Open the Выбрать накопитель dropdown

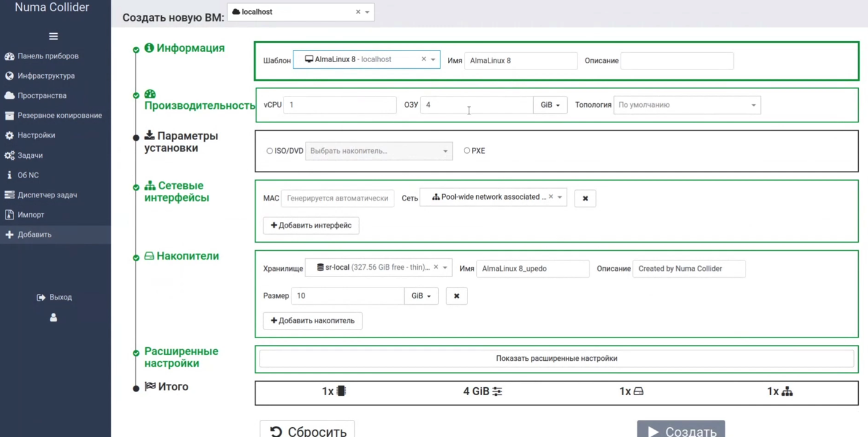coord(379,151)
